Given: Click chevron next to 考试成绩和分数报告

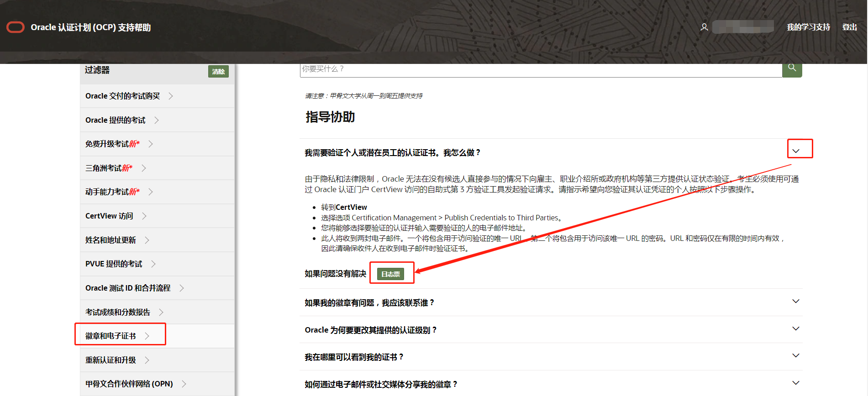Looking at the screenshot, I should click(x=161, y=312).
